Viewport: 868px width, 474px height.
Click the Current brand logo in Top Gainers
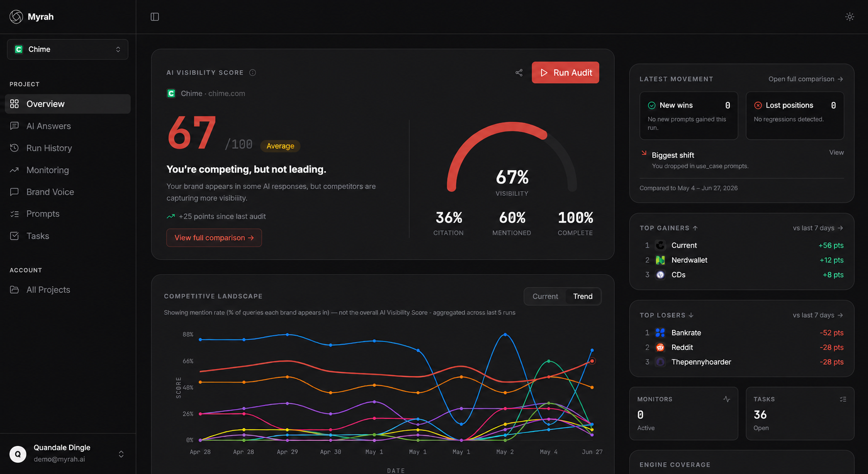pos(660,245)
